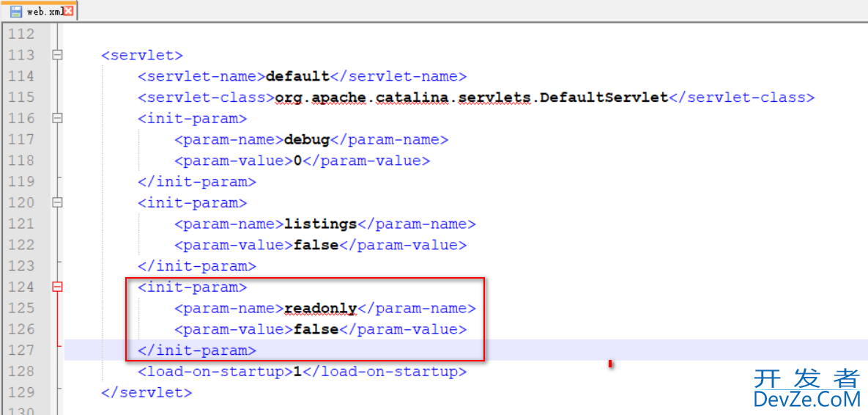This screenshot has width=868, height=415.
Task: Click param-name value 'readonly'
Action: click(320, 308)
